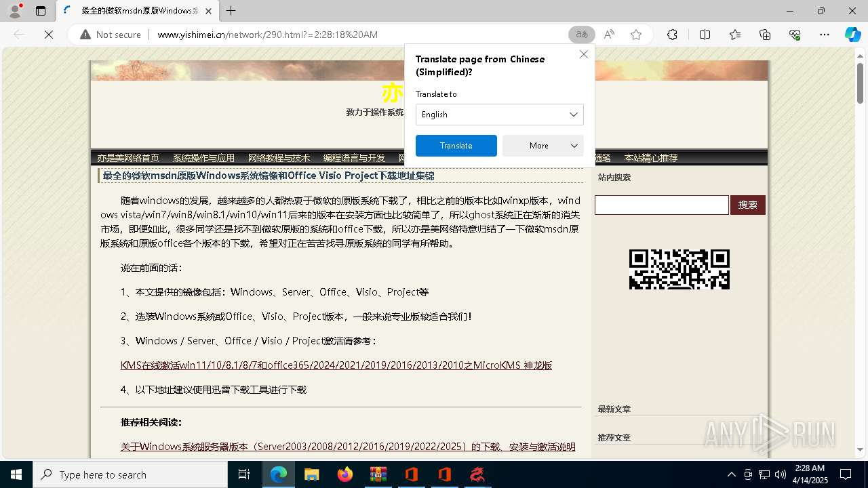868x488 pixels.
Task: Click the article title heading
Action: (269, 176)
